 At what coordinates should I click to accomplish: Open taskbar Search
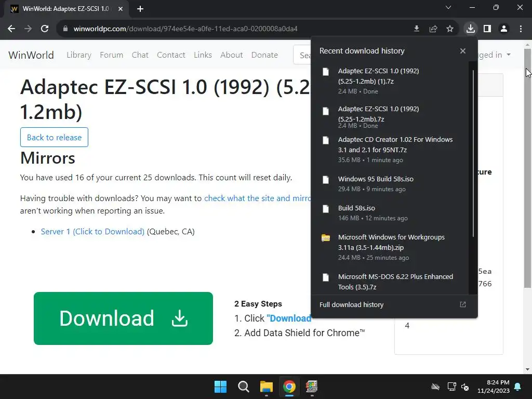[x=243, y=387]
